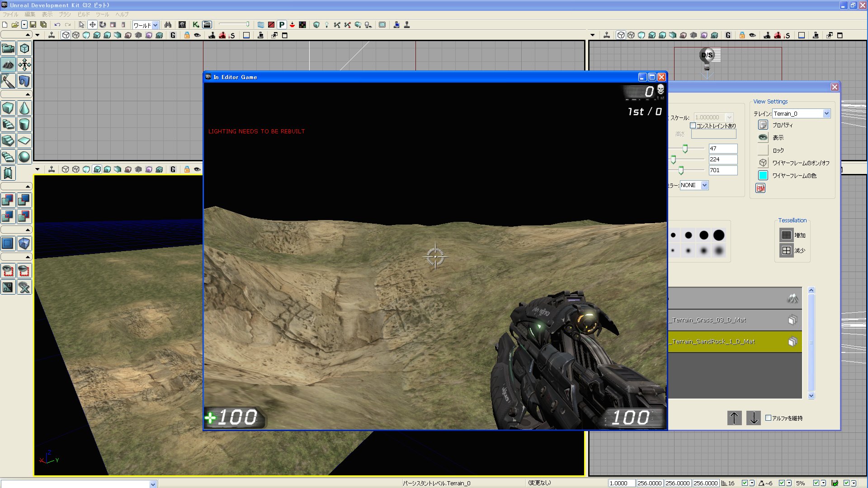Viewport: 868px width, 488px height.
Task: Open the ファイル menu
Action: pyautogui.click(x=10, y=14)
